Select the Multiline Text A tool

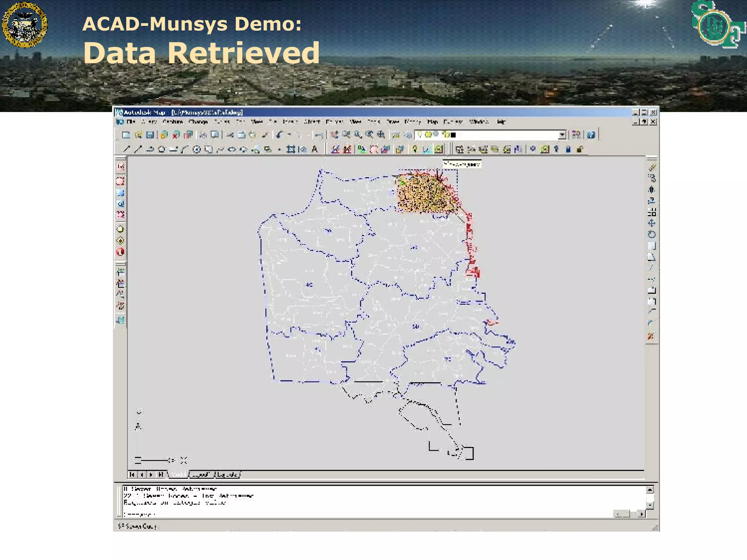(x=314, y=149)
